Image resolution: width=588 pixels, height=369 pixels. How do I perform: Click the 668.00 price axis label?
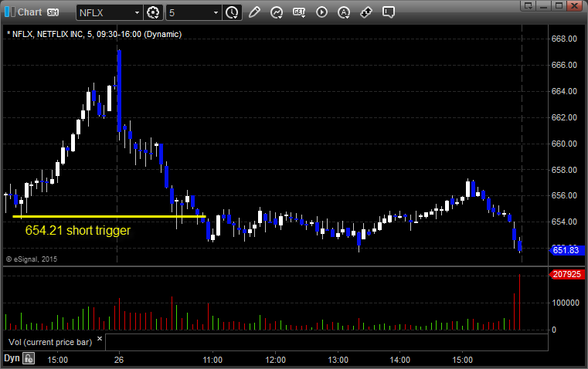click(x=564, y=39)
